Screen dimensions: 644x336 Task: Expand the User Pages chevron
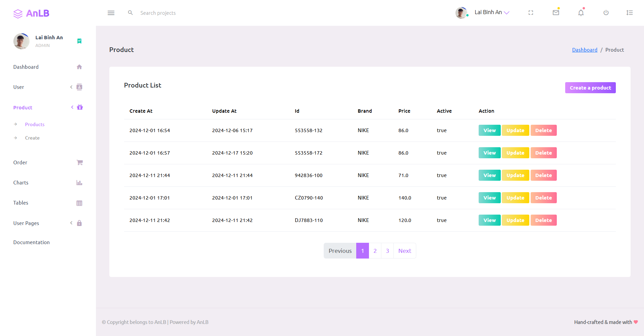(x=71, y=223)
